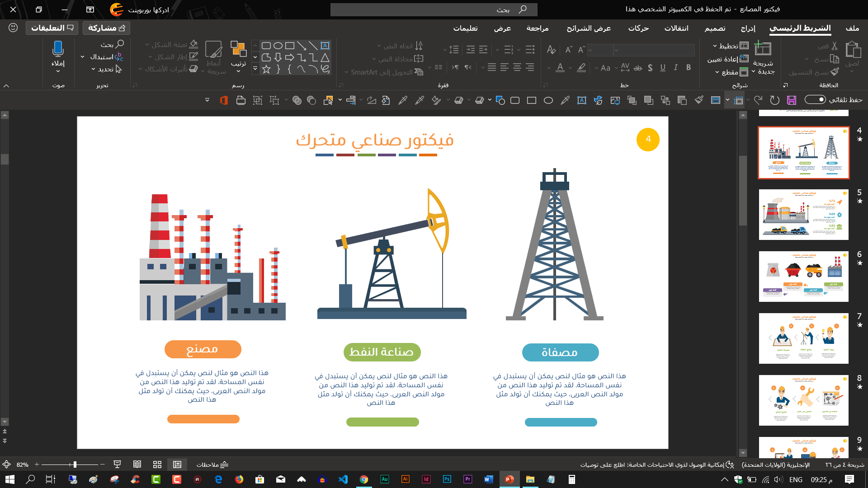Click Clear All Formatting icon
Screen dimensions: 868x488
[x=551, y=49]
